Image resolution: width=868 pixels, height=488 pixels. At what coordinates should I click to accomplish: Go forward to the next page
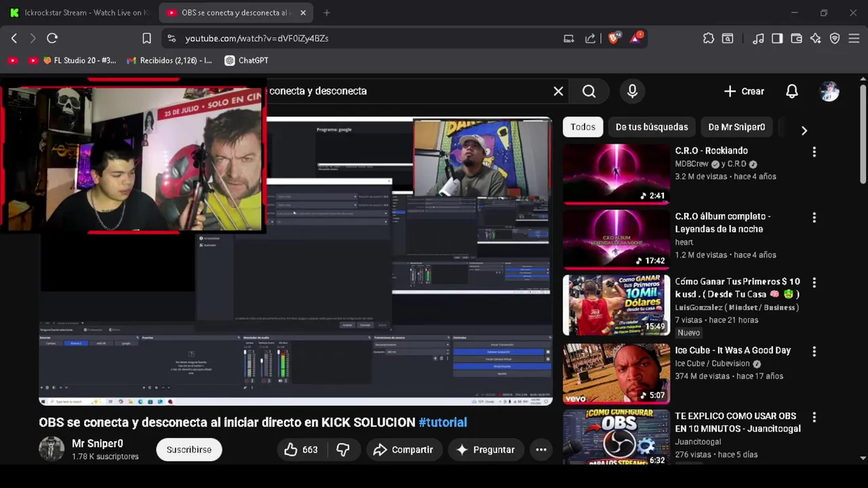tap(33, 39)
